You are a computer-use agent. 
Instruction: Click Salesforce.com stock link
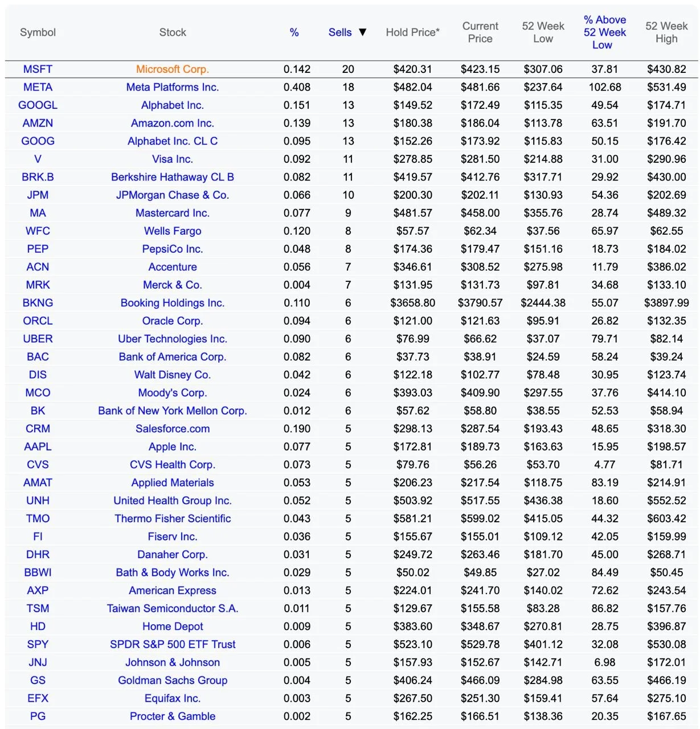[173, 429]
